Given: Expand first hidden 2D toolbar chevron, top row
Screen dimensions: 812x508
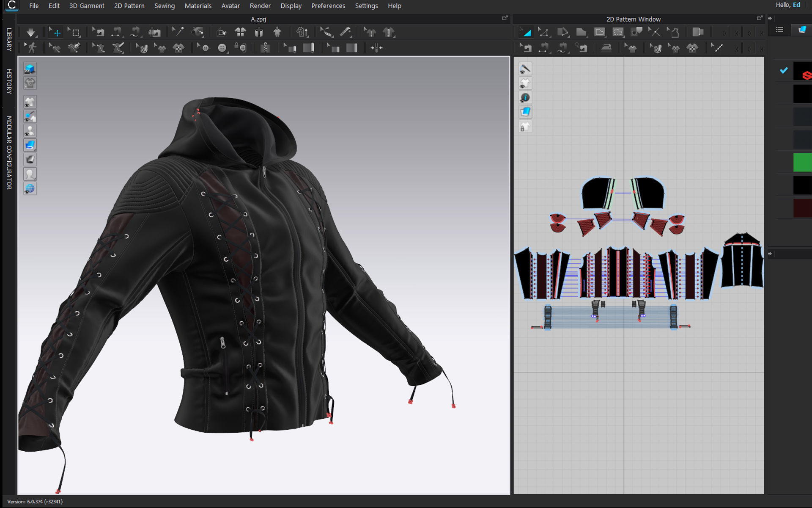Looking at the screenshot, I should [x=724, y=33].
